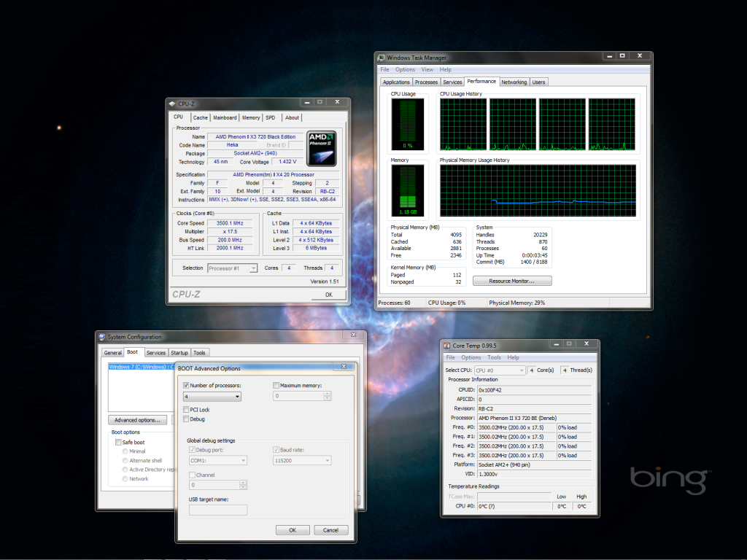Check the Channel checkbox
Screen dimensions: 747x560
[192, 475]
